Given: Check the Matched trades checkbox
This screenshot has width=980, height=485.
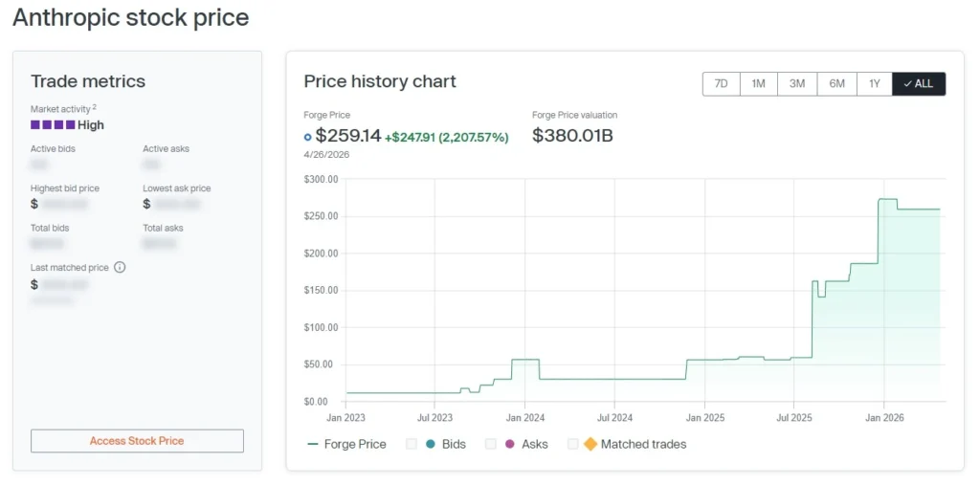Looking at the screenshot, I should [x=573, y=444].
